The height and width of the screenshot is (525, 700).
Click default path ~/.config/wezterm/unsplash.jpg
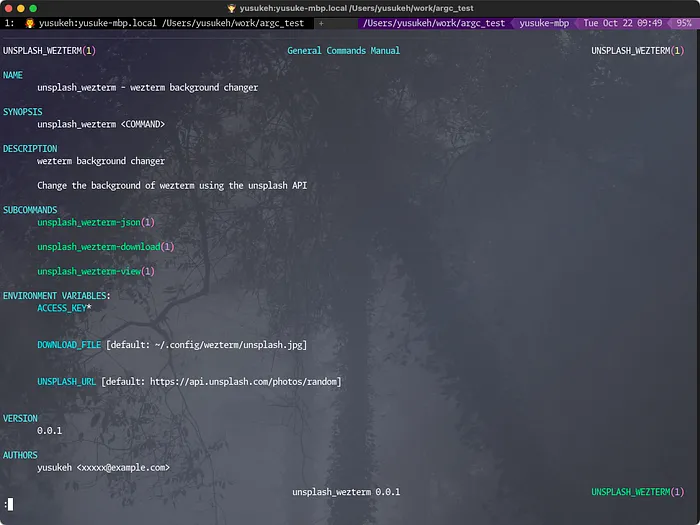click(x=229, y=345)
